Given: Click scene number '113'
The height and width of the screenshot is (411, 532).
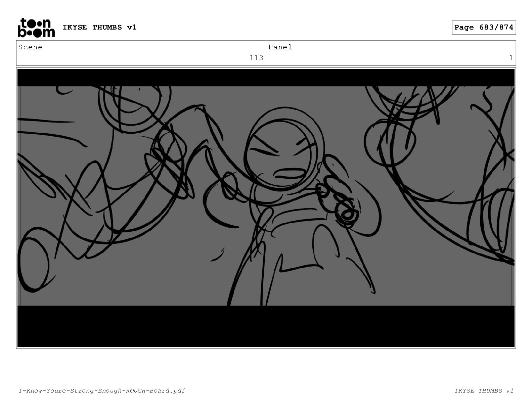Looking at the screenshot, I should pos(256,58).
